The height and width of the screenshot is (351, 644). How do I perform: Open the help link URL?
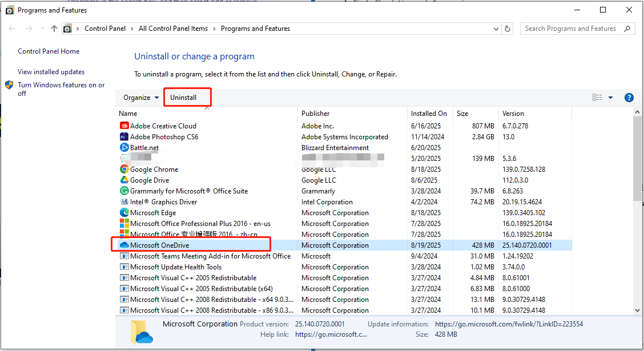point(331,334)
